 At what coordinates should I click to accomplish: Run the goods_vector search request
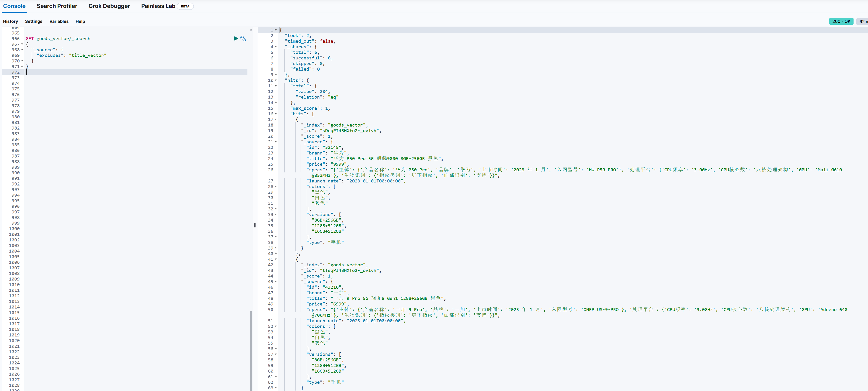(x=236, y=38)
